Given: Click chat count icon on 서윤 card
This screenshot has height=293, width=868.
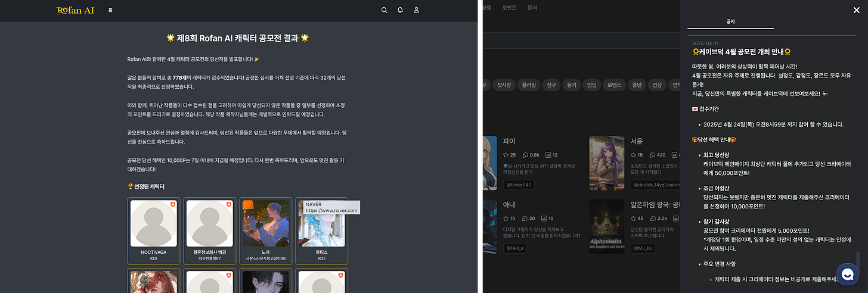Looking at the screenshot, I should coord(652,155).
